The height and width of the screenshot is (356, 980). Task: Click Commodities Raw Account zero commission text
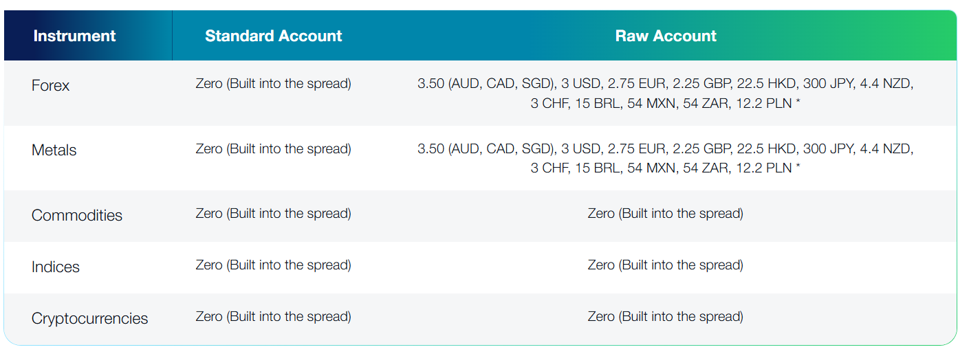(665, 214)
